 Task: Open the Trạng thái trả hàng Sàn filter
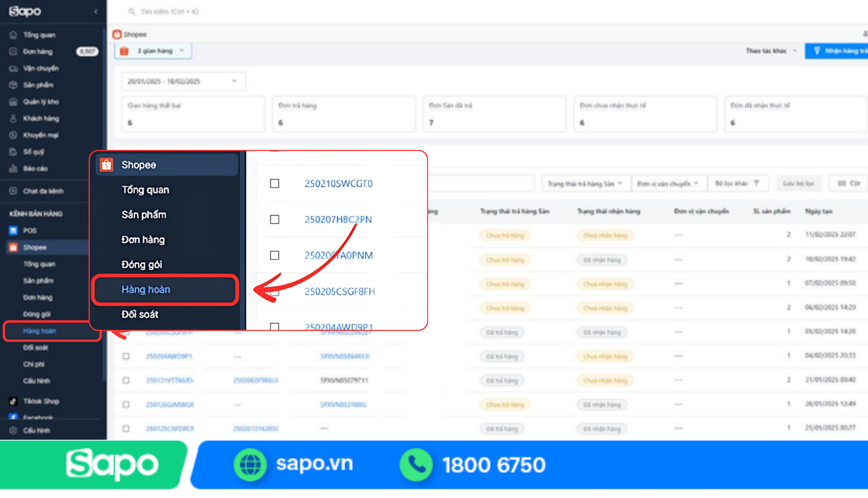click(x=585, y=183)
